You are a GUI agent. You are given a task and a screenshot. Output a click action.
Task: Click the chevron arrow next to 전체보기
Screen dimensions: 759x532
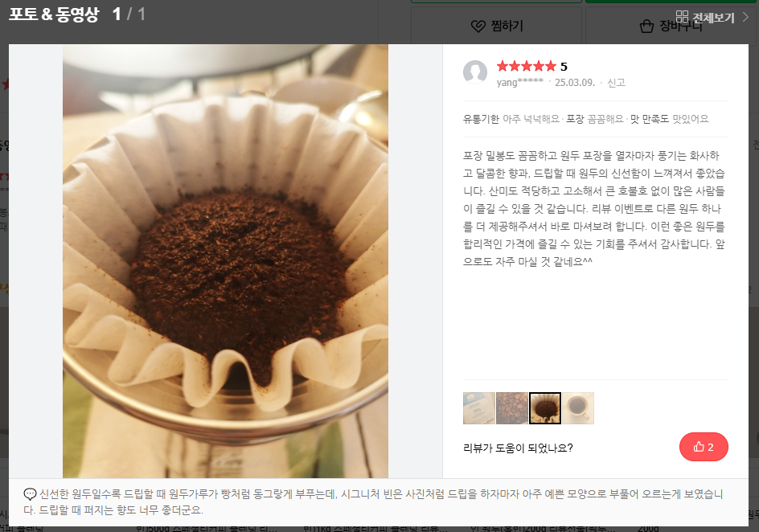pyautogui.click(x=745, y=16)
